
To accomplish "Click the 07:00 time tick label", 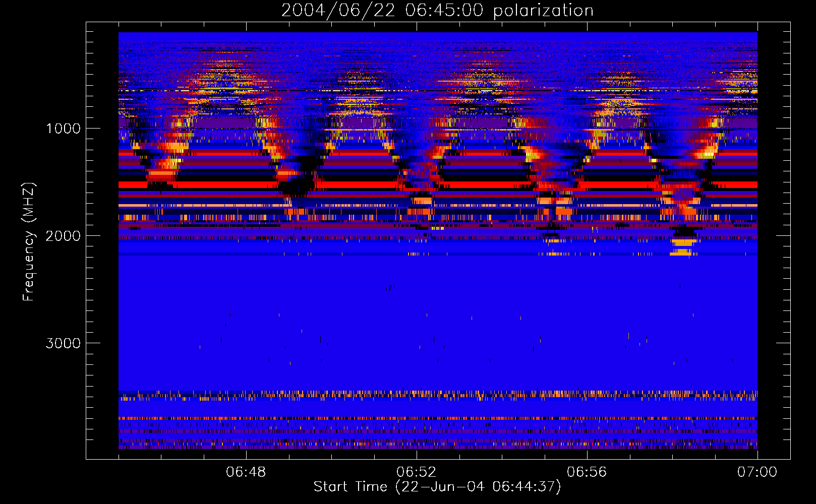I will pyautogui.click(x=757, y=472).
